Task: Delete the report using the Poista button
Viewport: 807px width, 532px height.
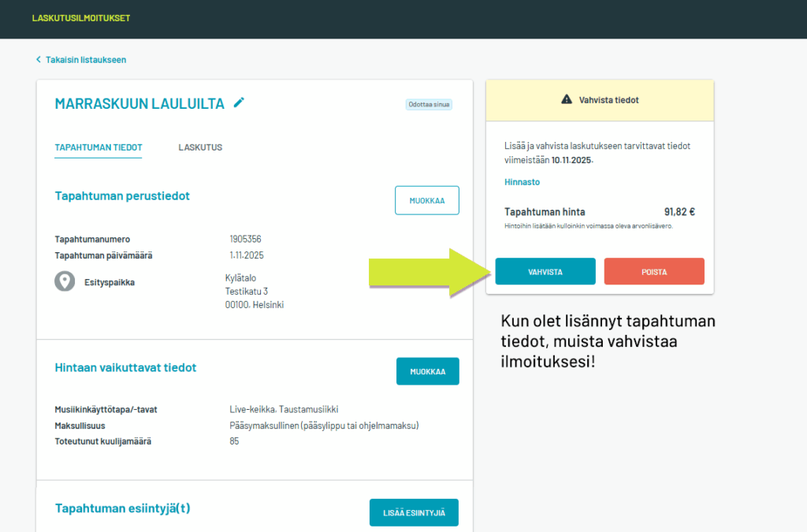Action: click(x=653, y=271)
